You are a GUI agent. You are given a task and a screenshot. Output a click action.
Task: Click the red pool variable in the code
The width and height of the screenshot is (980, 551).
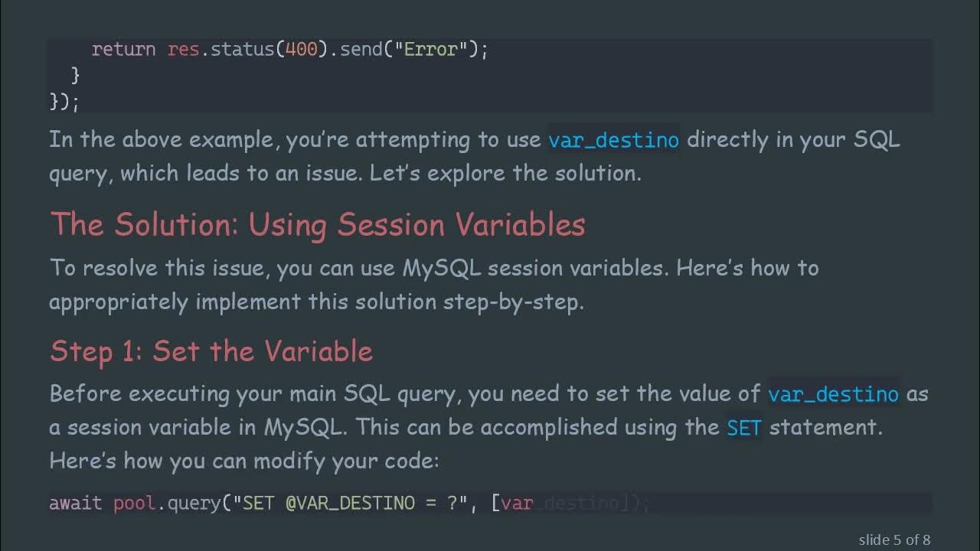tap(134, 504)
